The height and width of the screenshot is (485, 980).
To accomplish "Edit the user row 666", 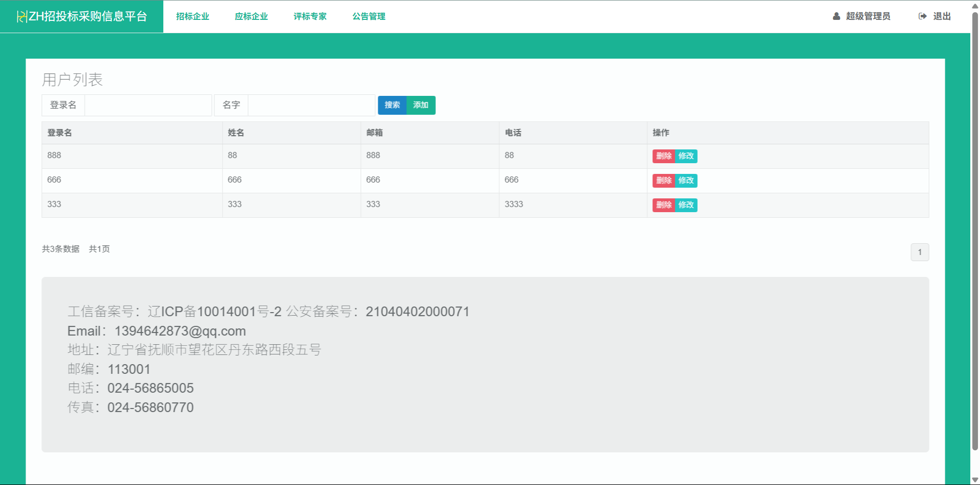I will tap(686, 181).
